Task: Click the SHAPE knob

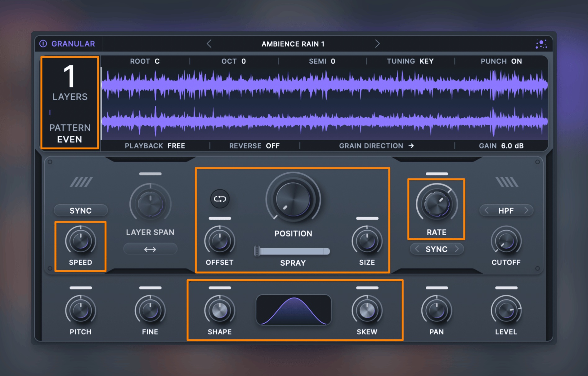Action: coord(220,310)
